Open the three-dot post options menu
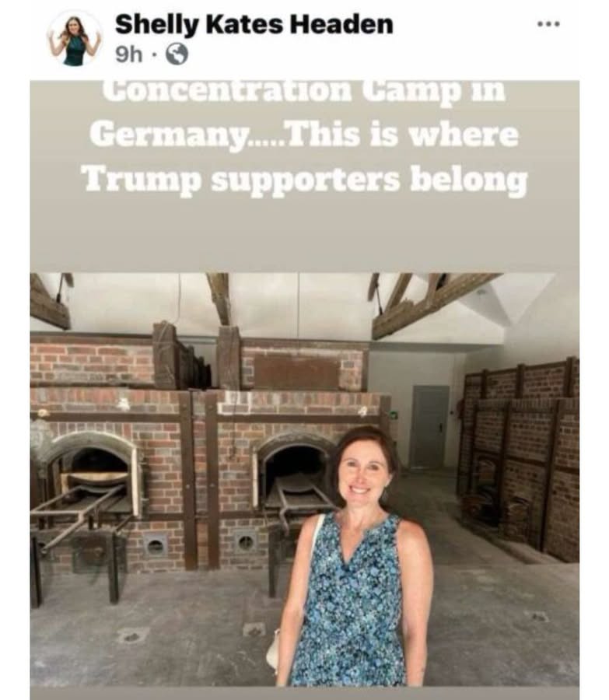The width and height of the screenshot is (609, 700). pos(548,23)
